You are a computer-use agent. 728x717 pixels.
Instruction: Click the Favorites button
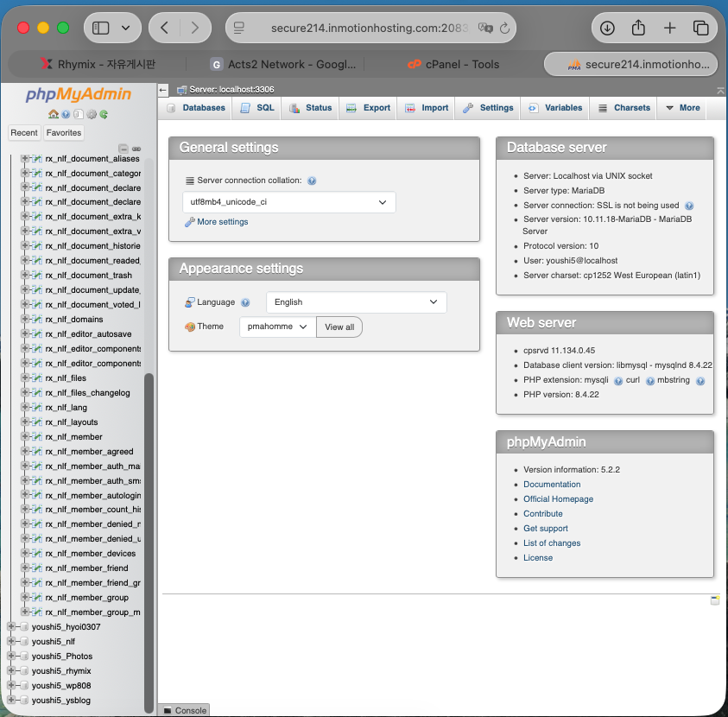tap(64, 133)
